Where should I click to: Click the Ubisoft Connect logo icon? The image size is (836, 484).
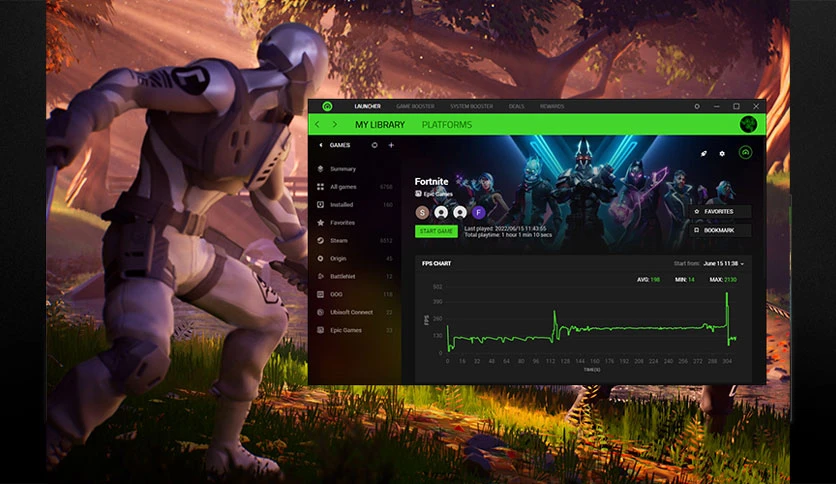pos(320,312)
